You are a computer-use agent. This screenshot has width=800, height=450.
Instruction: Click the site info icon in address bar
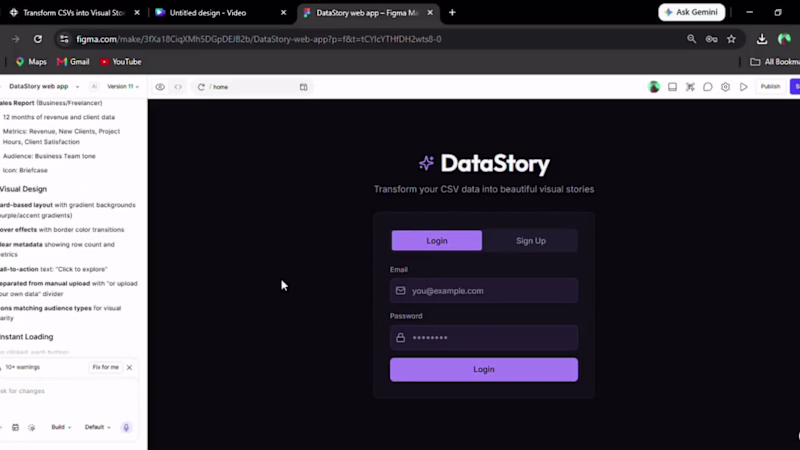pos(64,39)
